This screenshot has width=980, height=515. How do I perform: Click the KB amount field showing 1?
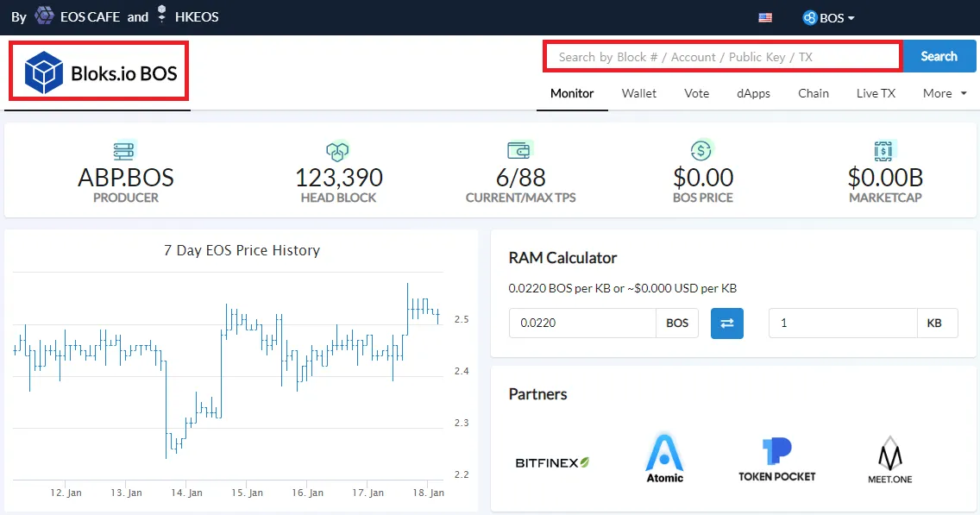(843, 323)
